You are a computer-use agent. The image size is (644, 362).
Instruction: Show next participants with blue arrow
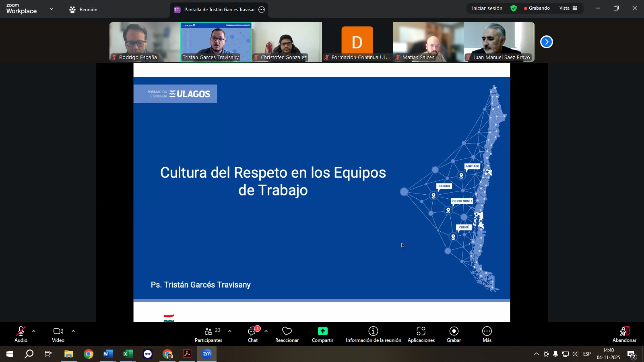[546, 42]
